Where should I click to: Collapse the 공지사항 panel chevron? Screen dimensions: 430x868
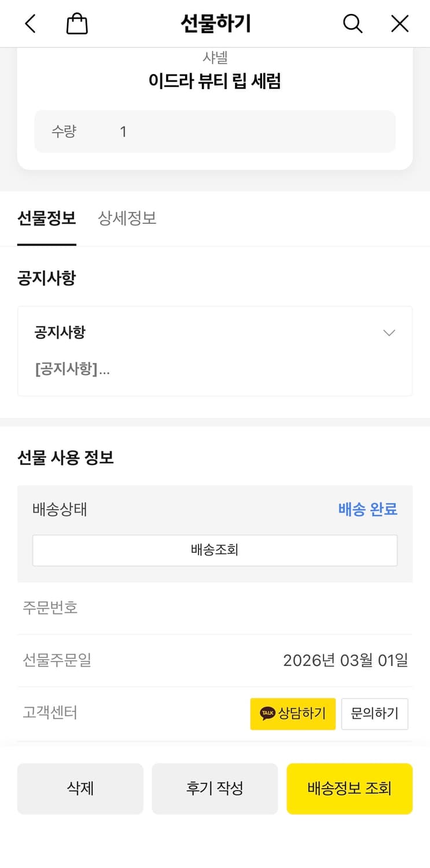coord(389,332)
